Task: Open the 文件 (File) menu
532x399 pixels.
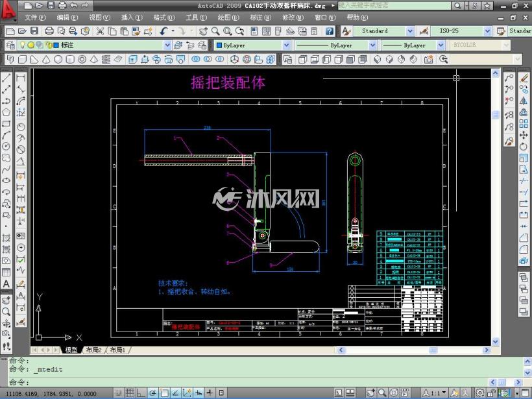Action: (35, 18)
